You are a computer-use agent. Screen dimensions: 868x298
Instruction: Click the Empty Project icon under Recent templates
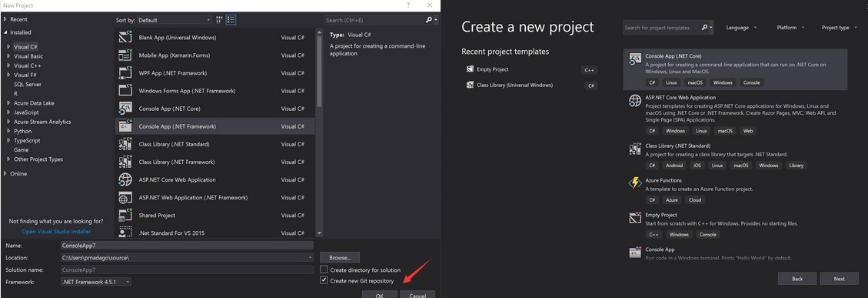coord(471,69)
